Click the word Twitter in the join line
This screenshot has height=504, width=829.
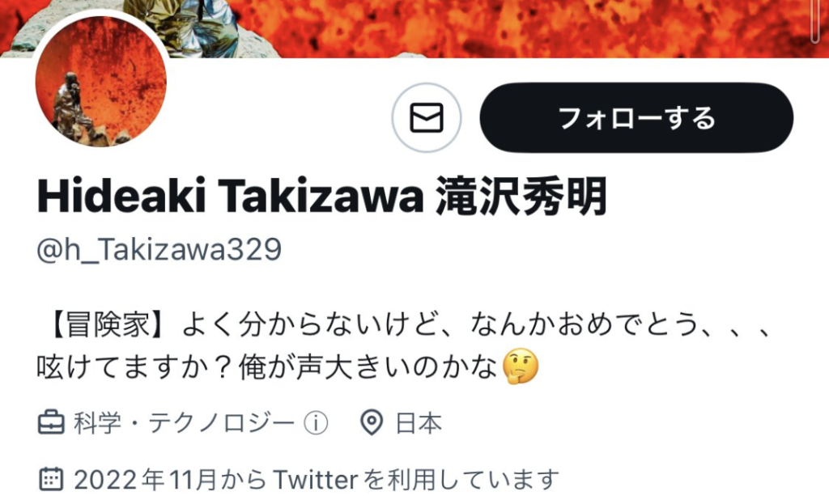tap(316, 480)
